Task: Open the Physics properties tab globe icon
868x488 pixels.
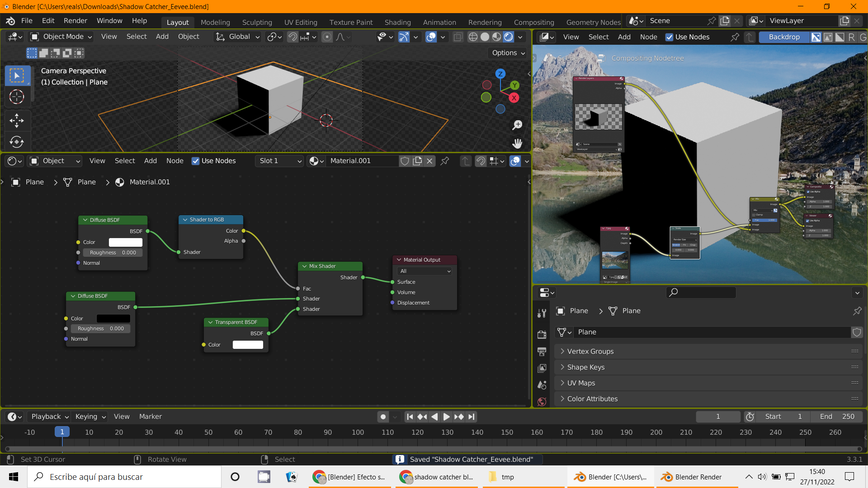Action: pyautogui.click(x=542, y=402)
